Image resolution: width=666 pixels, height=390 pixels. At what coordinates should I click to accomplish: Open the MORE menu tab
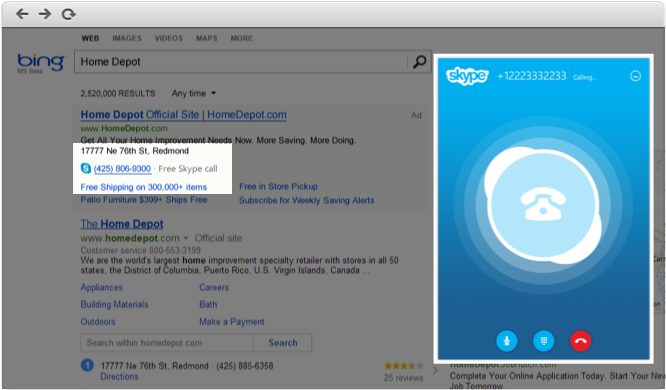(x=242, y=38)
